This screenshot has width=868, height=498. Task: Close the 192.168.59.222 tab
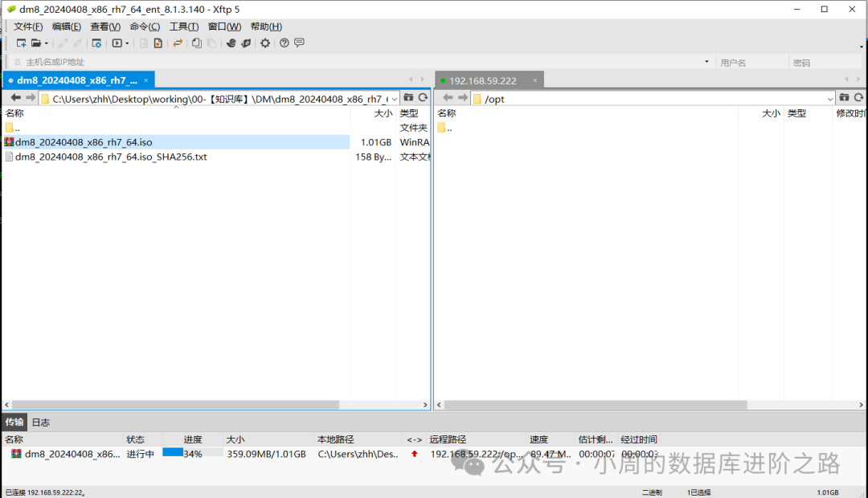pos(534,80)
